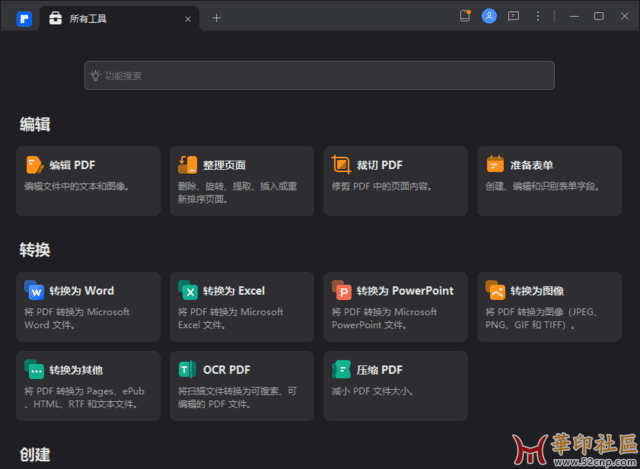640x469 pixels.
Task: Click the device notification icon in title bar
Action: click(x=465, y=16)
